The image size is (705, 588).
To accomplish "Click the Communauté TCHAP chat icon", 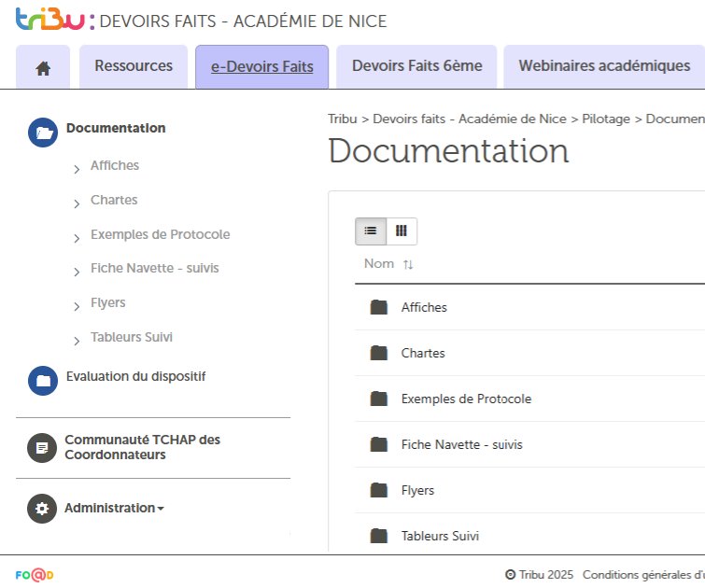I will (42, 448).
